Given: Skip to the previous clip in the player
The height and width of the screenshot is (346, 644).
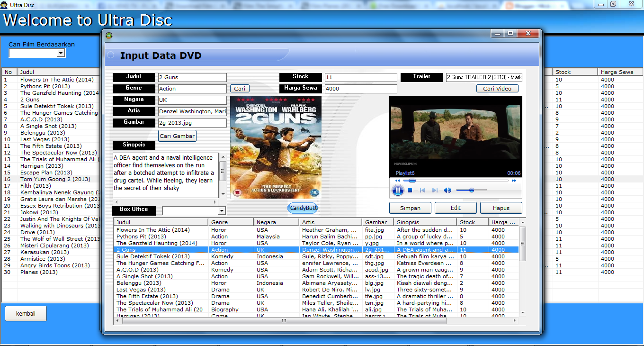Looking at the screenshot, I should coord(422,190).
